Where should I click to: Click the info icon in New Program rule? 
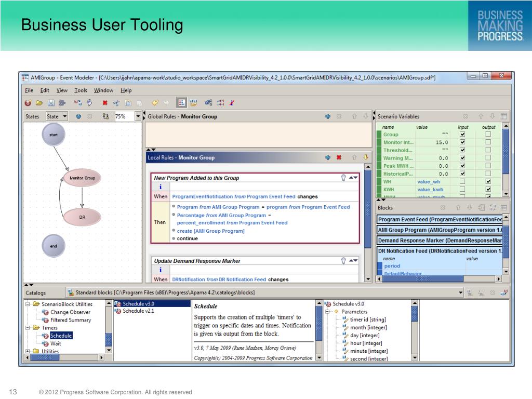coord(161,187)
